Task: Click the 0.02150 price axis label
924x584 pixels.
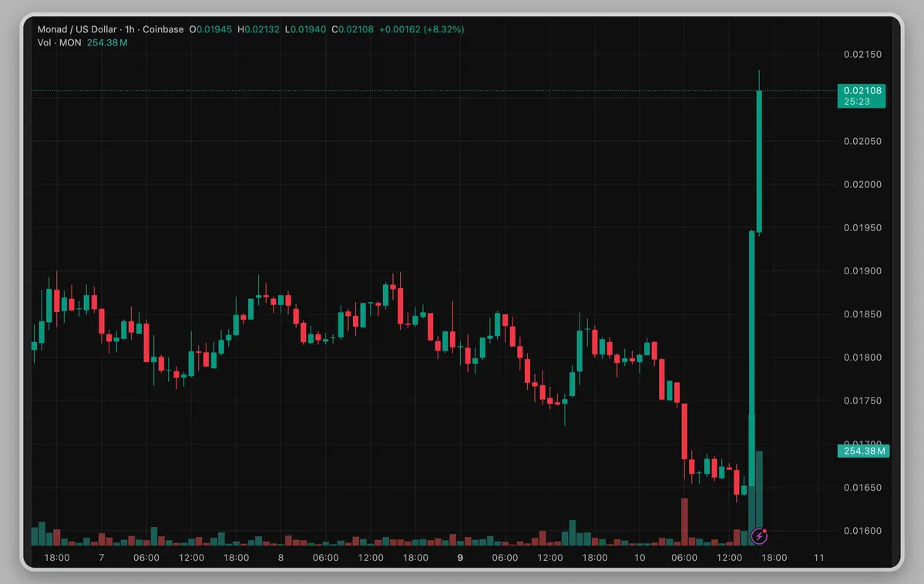Action: point(862,54)
